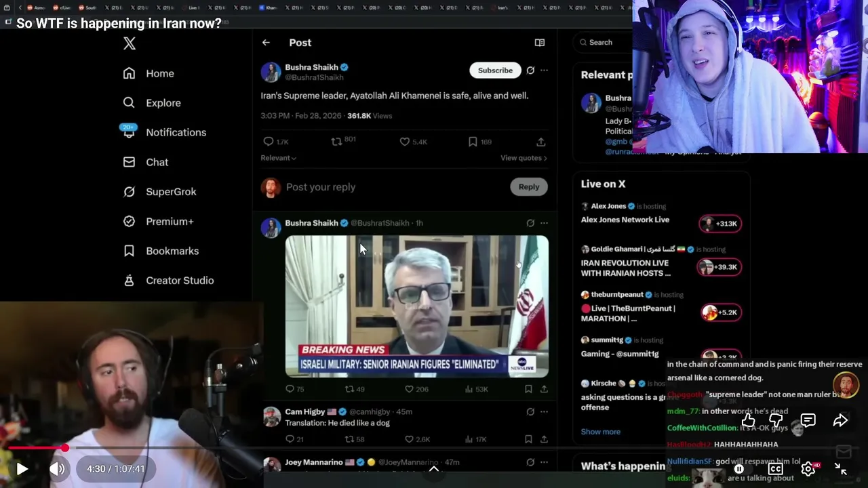Screen dimensions: 868x488
Task: Open more options on Joey Mannarino's reply
Action: click(x=544, y=462)
